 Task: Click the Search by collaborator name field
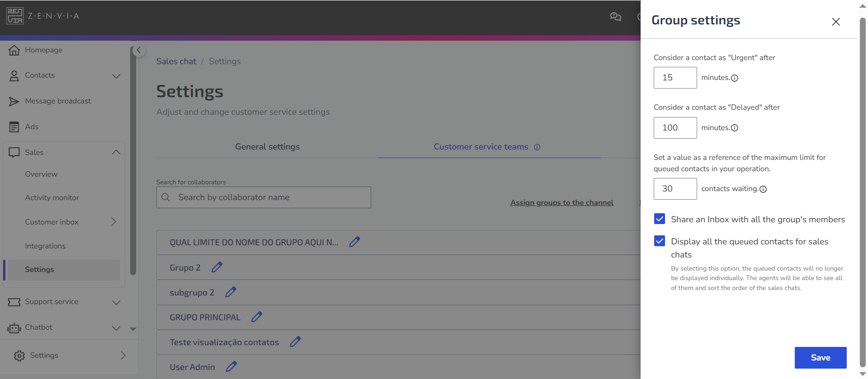(x=264, y=197)
